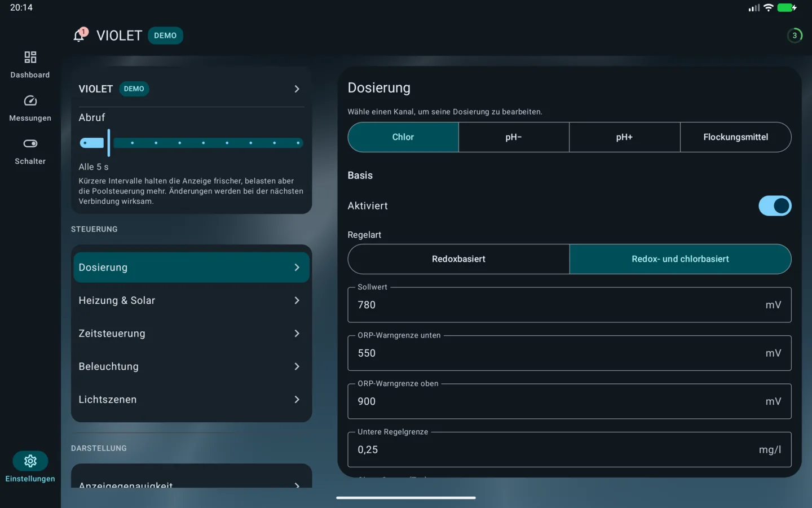
Task: Edit the ORP-Warngrenze unten field
Action: point(570,353)
